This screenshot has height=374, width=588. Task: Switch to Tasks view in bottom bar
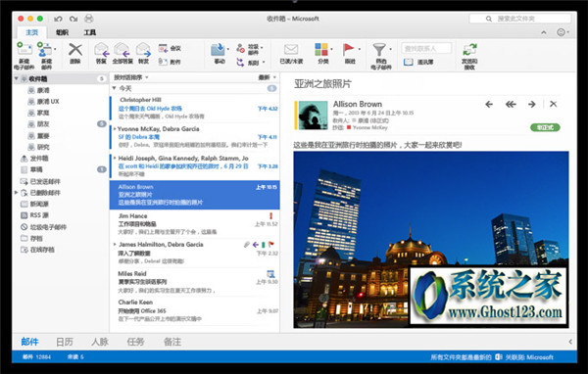click(136, 342)
